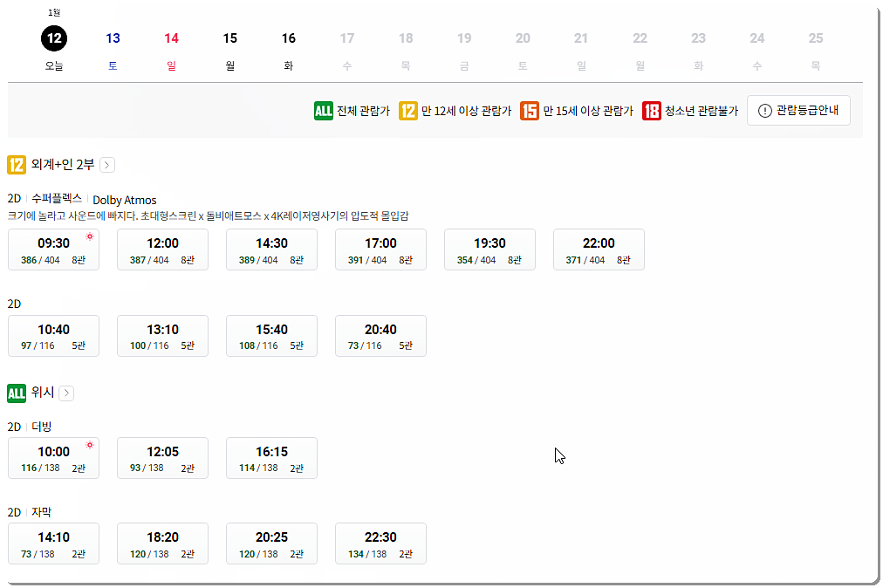Expand details for 위시 via its chevron

click(66, 393)
